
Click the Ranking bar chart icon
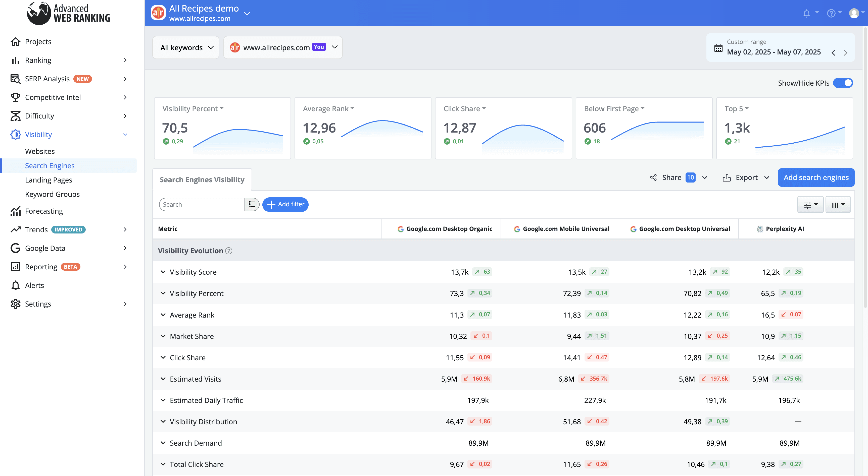pyautogui.click(x=15, y=60)
